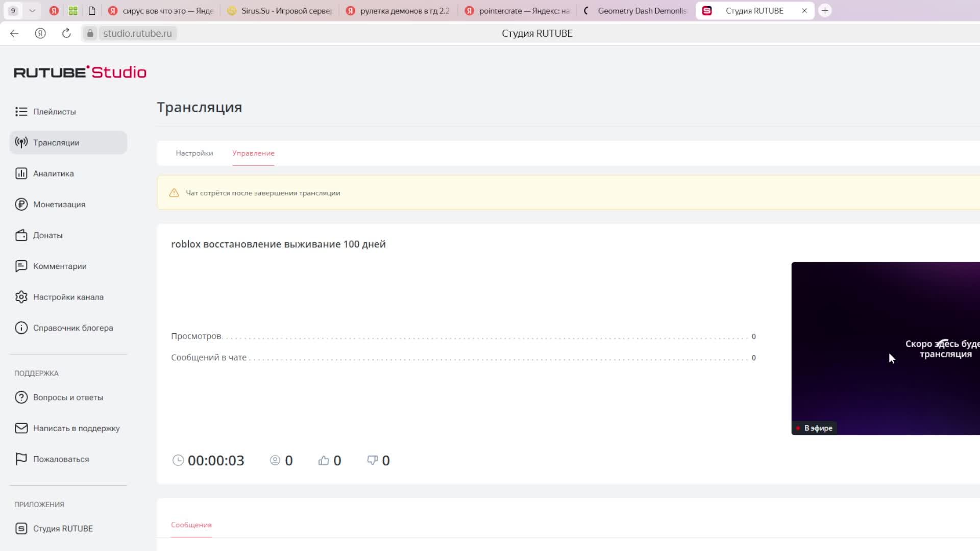Go back with the browser back arrow
This screenshot has height=551, width=980.
(14, 34)
